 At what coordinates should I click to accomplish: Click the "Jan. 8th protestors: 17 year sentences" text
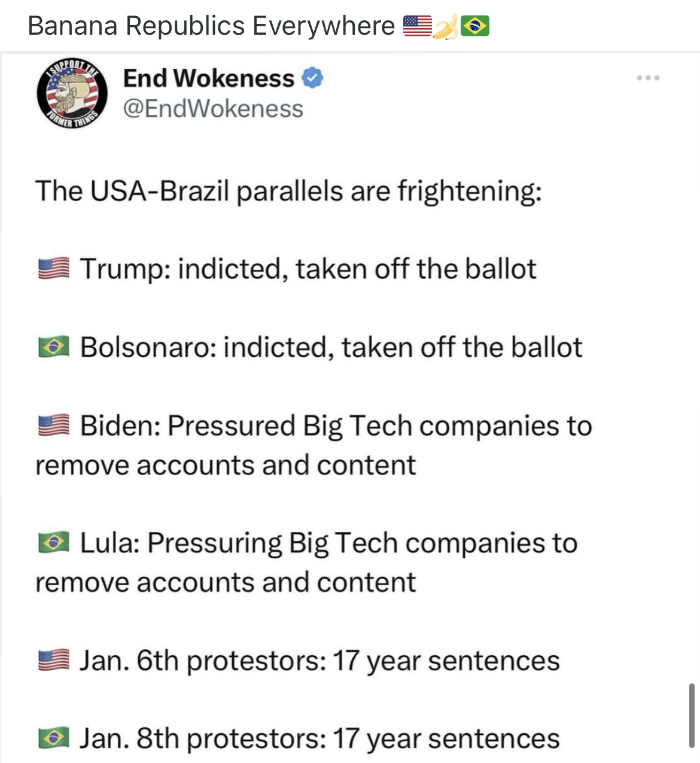[319, 738]
